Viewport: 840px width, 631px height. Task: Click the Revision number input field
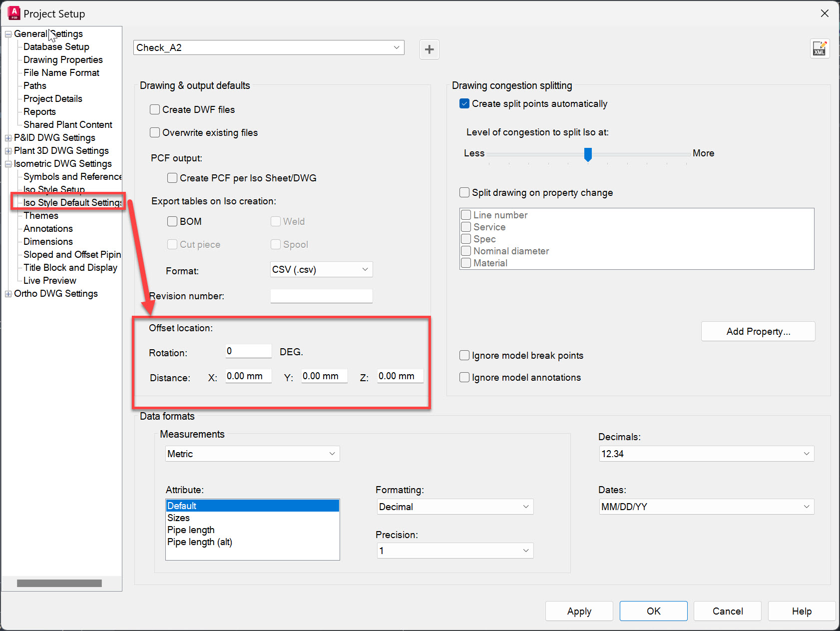321,296
